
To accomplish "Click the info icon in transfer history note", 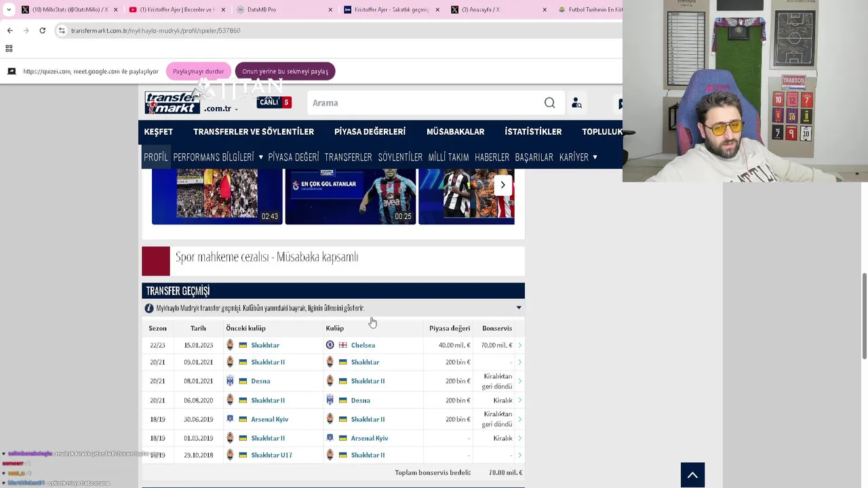I will tap(149, 308).
